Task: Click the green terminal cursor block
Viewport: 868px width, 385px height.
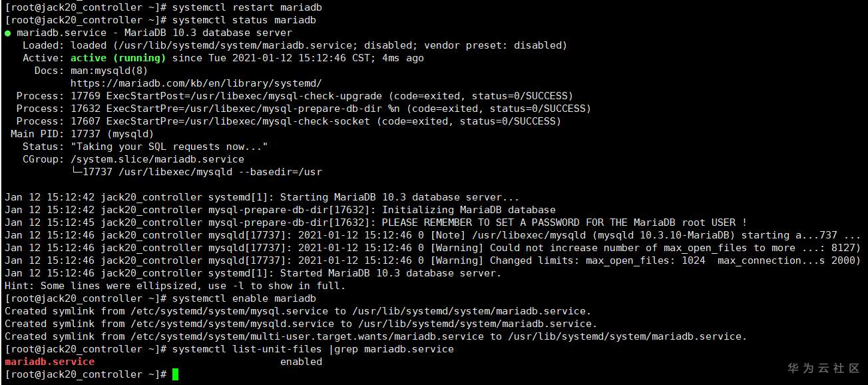Action: coord(176,374)
